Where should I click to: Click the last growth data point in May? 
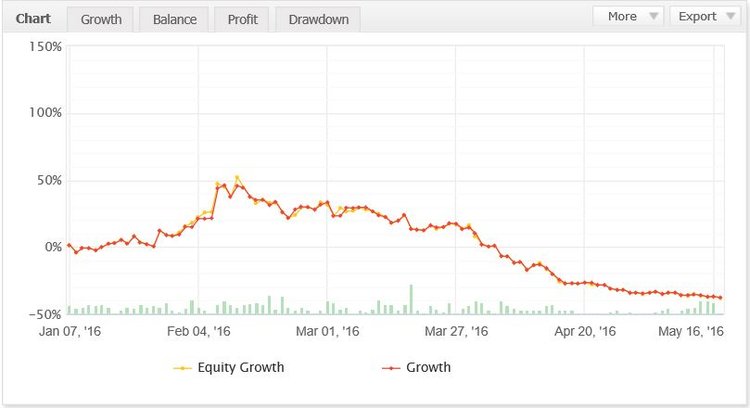pyautogui.click(x=720, y=297)
